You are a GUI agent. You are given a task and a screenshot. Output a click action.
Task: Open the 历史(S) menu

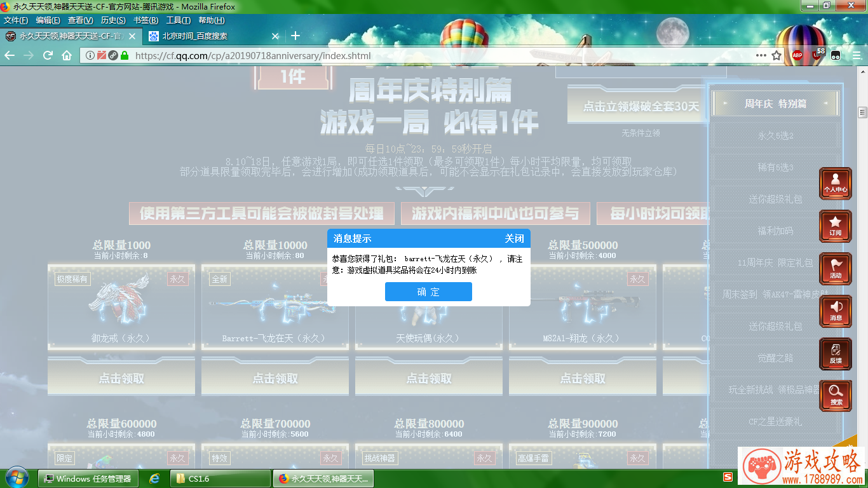click(x=113, y=20)
